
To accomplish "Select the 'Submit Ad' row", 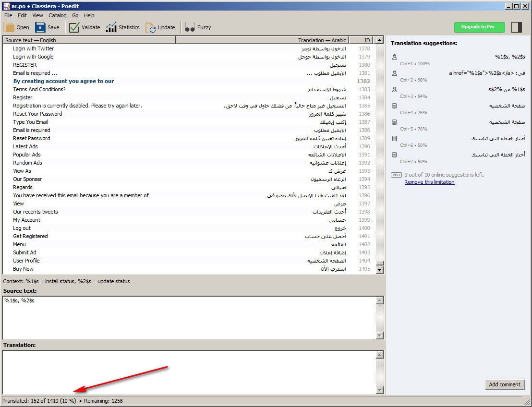I will click(x=189, y=252).
